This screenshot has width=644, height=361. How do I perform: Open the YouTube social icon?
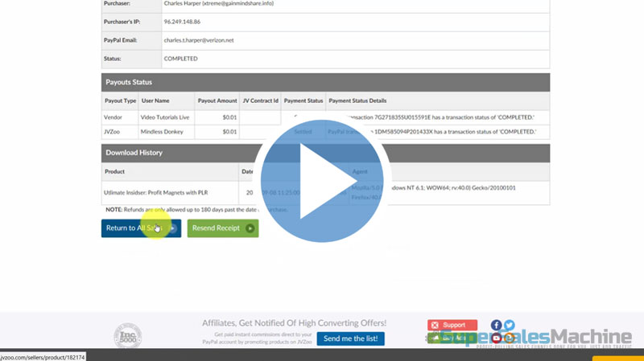pyautogui.click(x=496, y=338)
